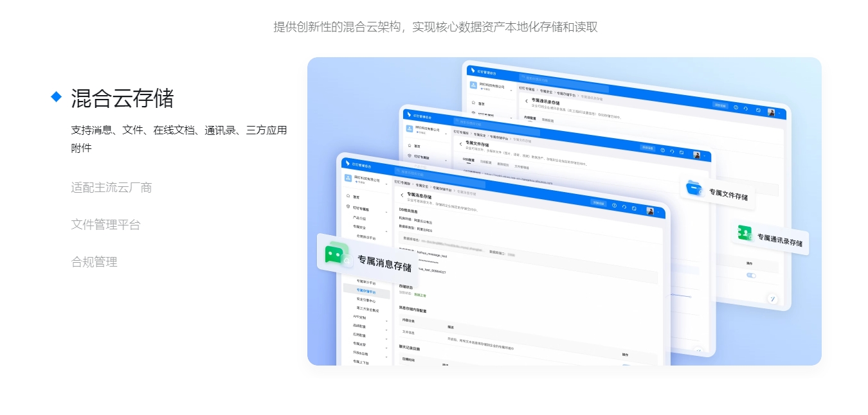Click the back arrow next to 专属消息存储 title

(402, 195)
